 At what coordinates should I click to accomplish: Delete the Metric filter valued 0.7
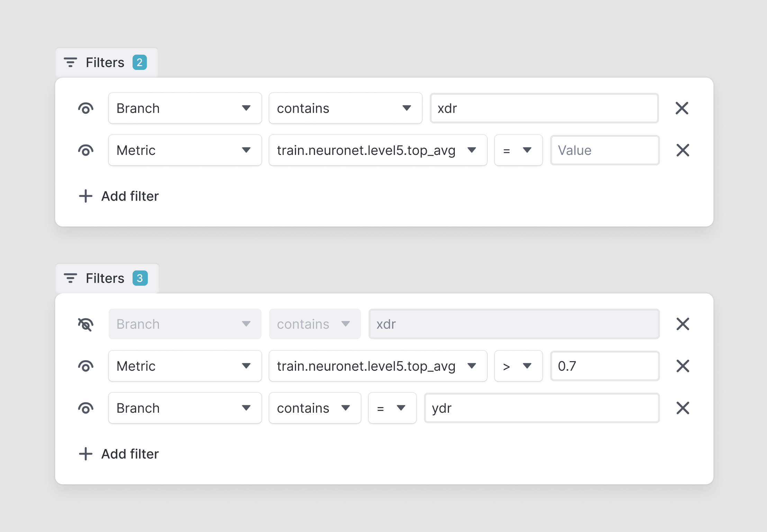tap(683, 366)
